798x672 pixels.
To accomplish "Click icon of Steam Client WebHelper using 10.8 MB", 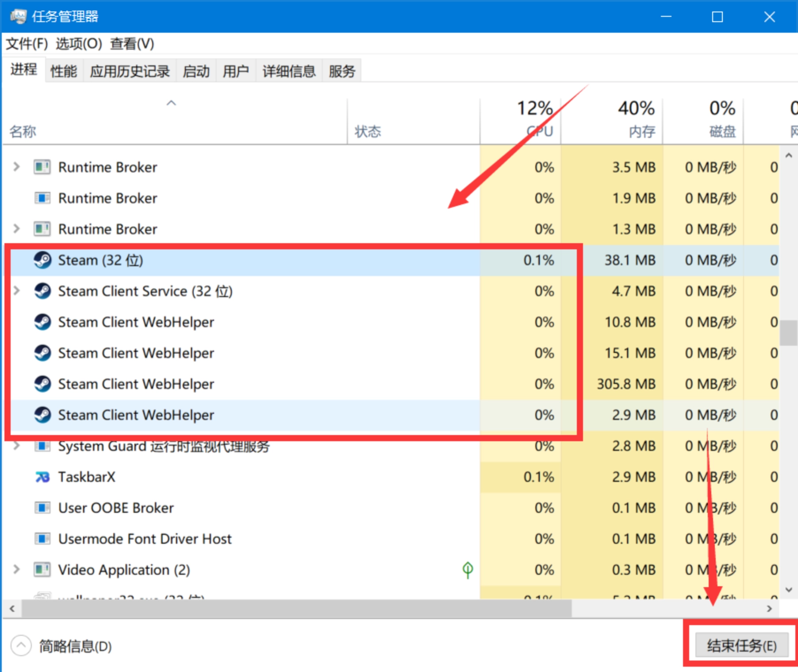I will pyautogui.click(x=42, y=322).
